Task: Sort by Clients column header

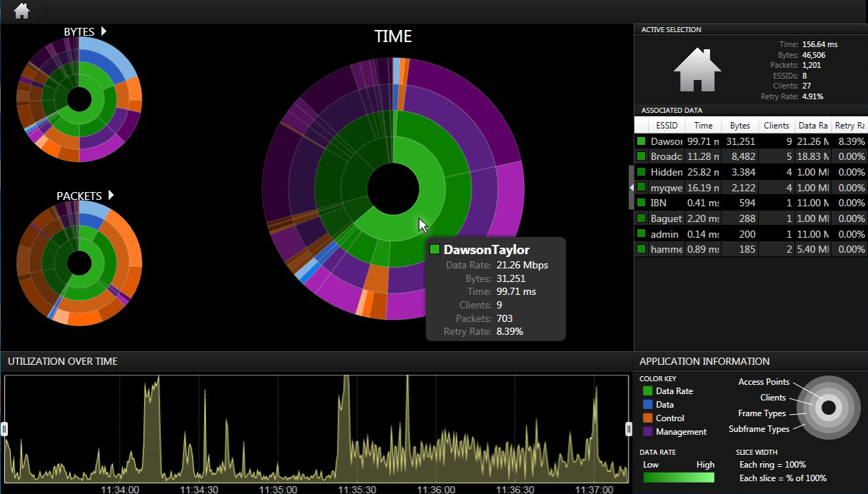Action: click(x=776, y=125)
